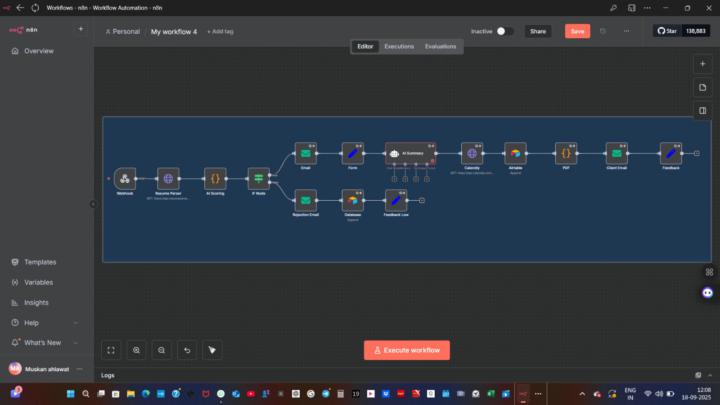Add node after Feedback Loop output
The height and width of the screenshot is (405, 720).
point(422,200)
